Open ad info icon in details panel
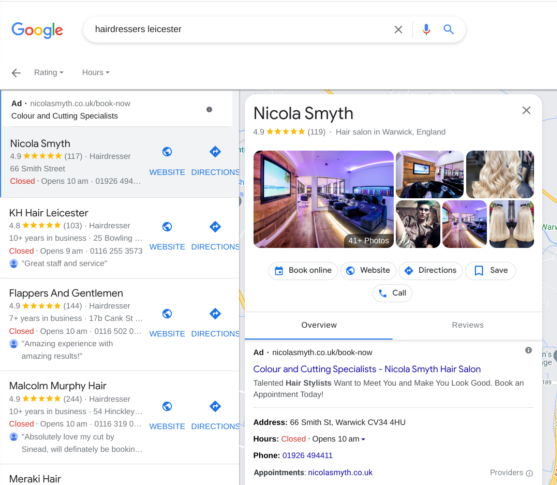Image resolution: width=557 pixels, height=485 pixels. [529, 350]
